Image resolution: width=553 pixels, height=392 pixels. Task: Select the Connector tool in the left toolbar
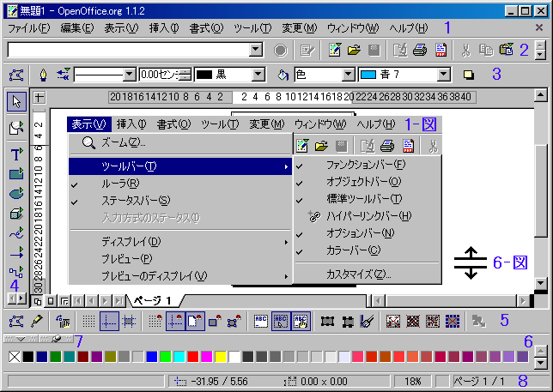[x=16, y=272]
